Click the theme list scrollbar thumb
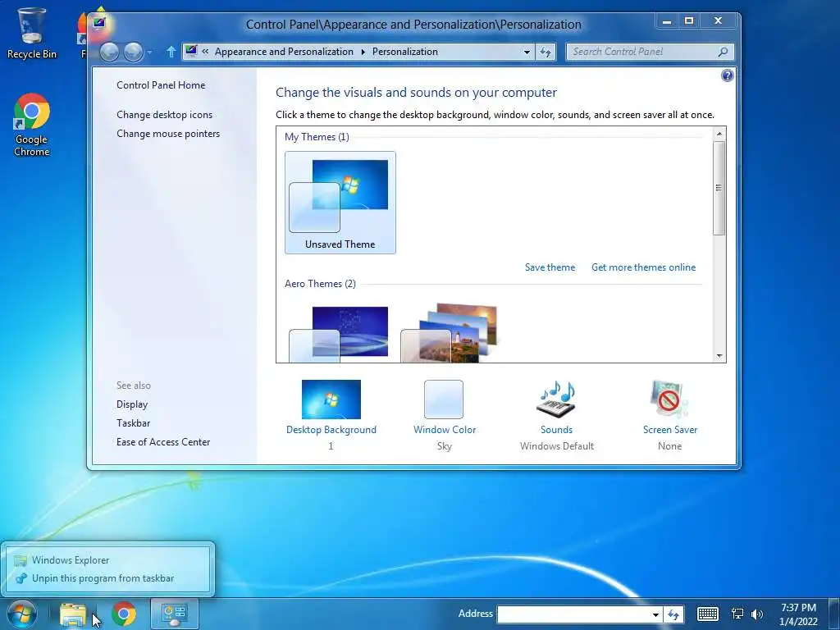This screenshot has height=630, width=840. [x=719, y=188]
